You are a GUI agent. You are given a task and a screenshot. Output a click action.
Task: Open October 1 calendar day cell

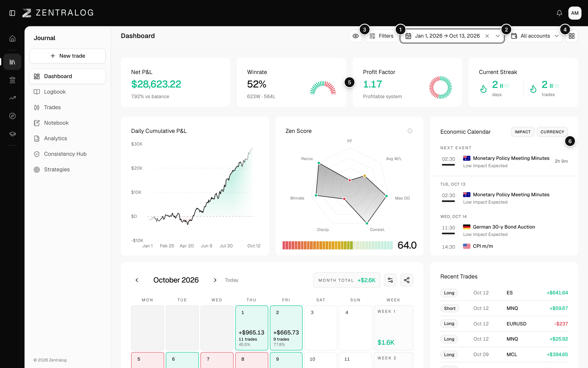coord(252,328)
